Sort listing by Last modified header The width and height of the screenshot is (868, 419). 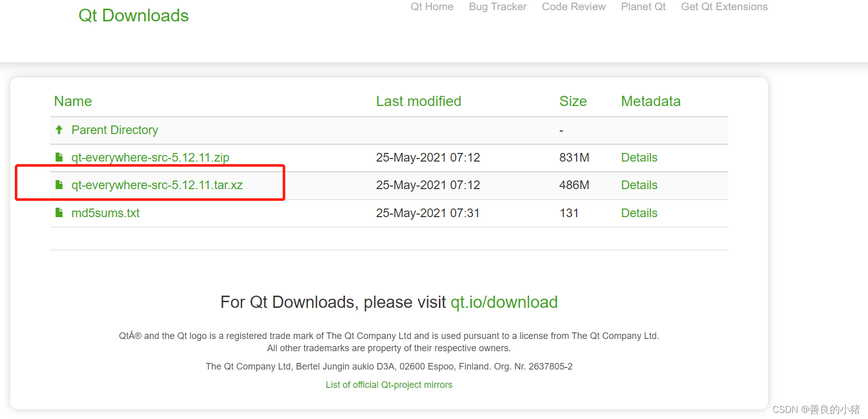click(418, 101)
